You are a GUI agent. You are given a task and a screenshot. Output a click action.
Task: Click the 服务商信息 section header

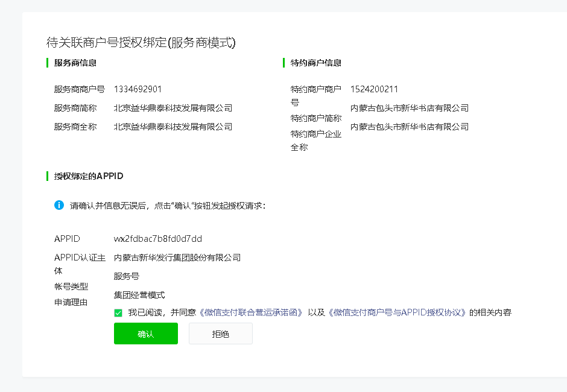click(x=75, y=63)
